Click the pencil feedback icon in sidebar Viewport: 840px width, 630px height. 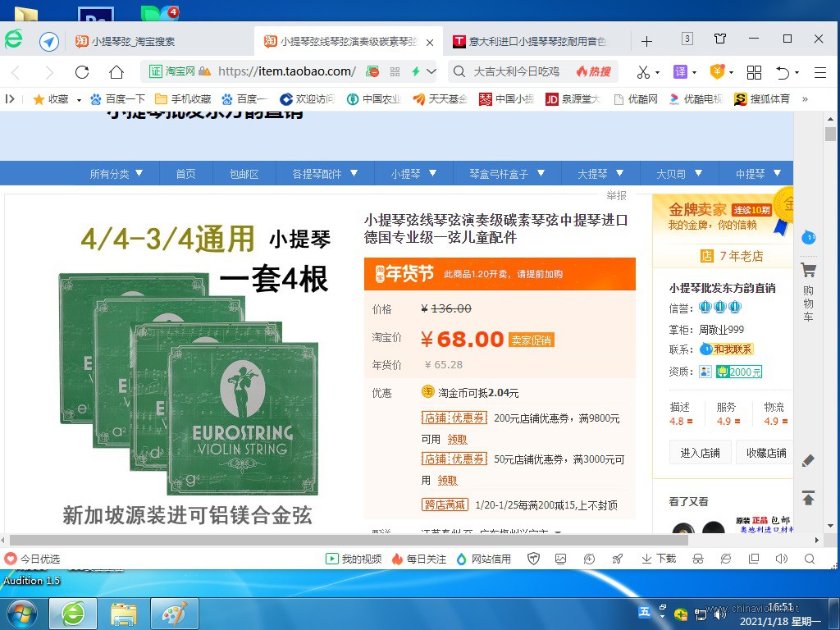tap(808, 460)
